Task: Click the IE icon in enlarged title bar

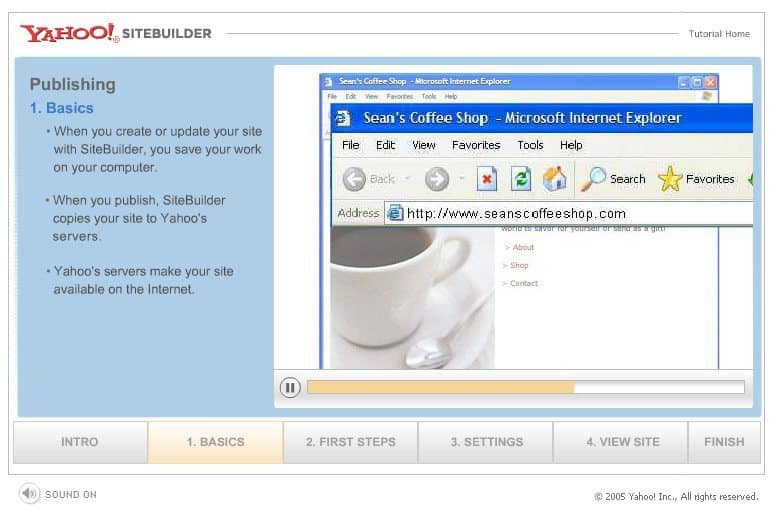Action: click(343, 118)
